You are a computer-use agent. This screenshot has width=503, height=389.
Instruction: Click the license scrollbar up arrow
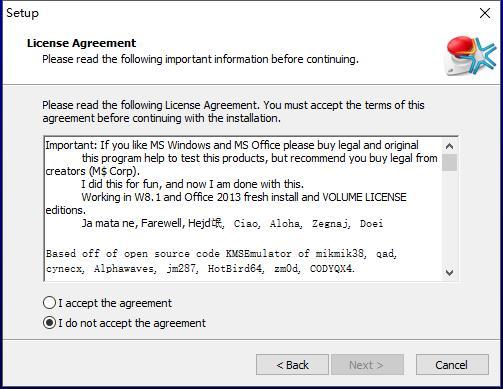coord(449,146)
